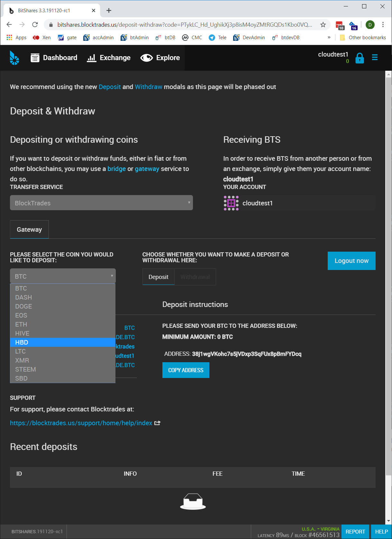
Task: Click the blue lock wallet icon
Action: point(360,58)
